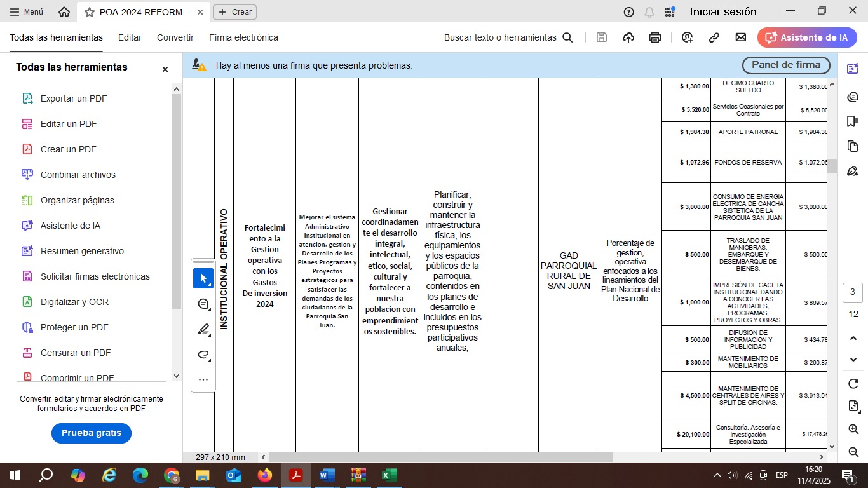The image size is (868, 488).
Task: Open the Menú dropdown
Action: (x=26, y=11)
